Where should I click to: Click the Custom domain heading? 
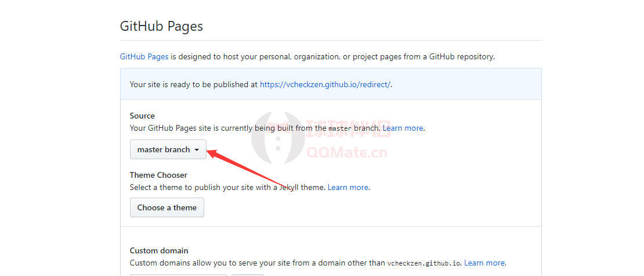click(x=159, y=250)
